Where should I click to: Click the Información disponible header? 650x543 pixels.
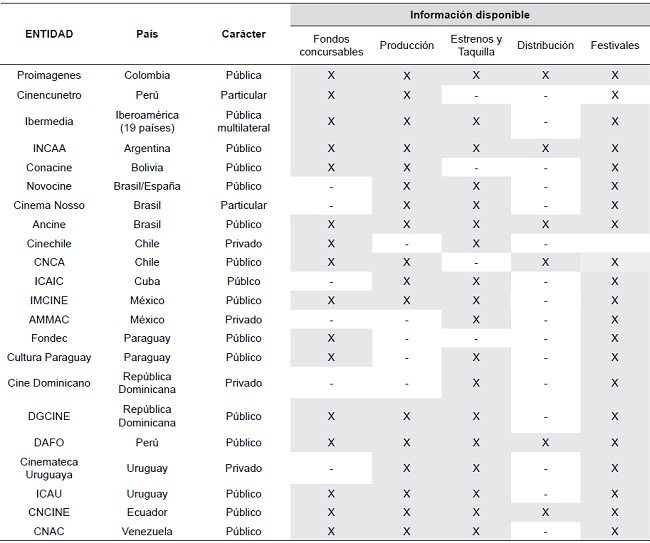click(x=469, y=15)
